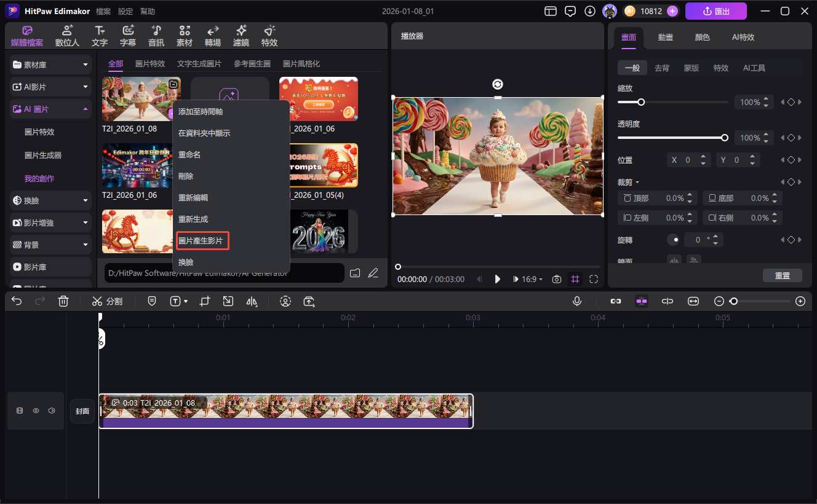Select the 音訊 audio panel
This screenshot has width=817, height=504.
156,35
